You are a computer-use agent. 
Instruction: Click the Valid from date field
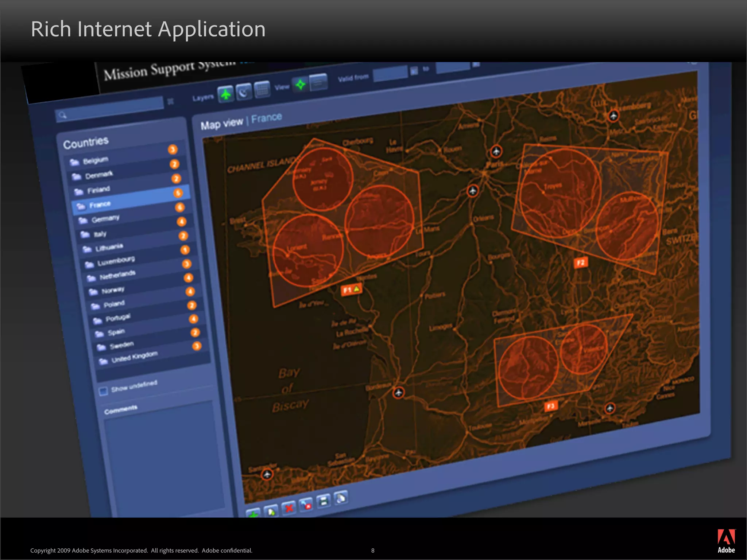click(391, 73)
